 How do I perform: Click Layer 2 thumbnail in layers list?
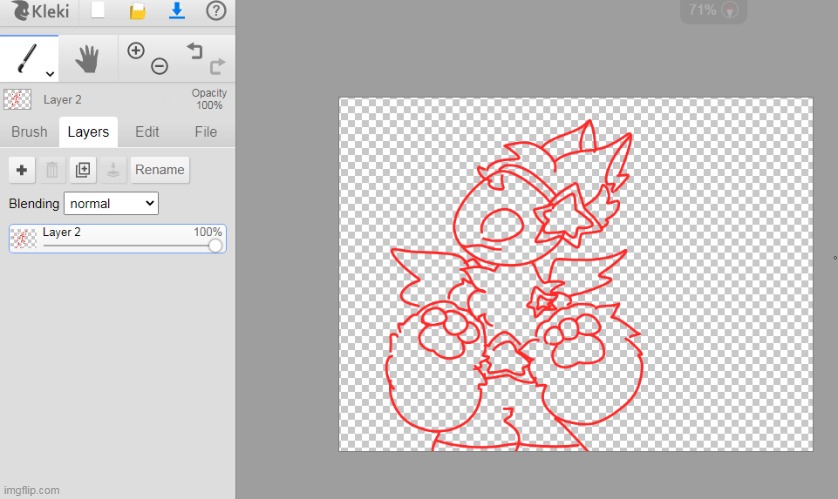[x=24, y=238]
